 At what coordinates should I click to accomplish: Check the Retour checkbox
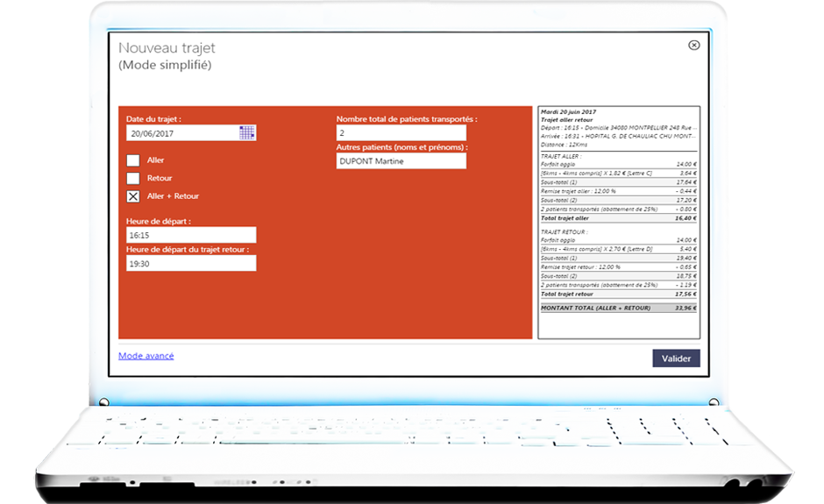(133, 179)
